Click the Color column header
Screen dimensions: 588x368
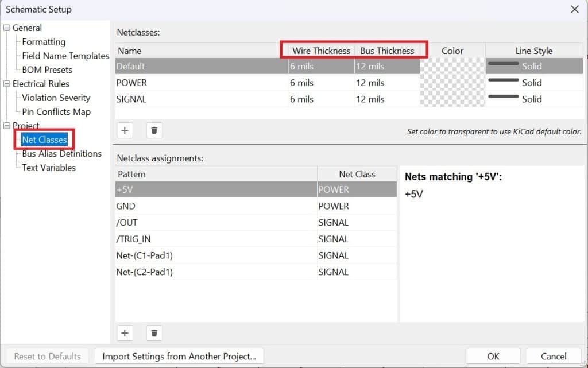pyautogui.click(x=452, y=51)
